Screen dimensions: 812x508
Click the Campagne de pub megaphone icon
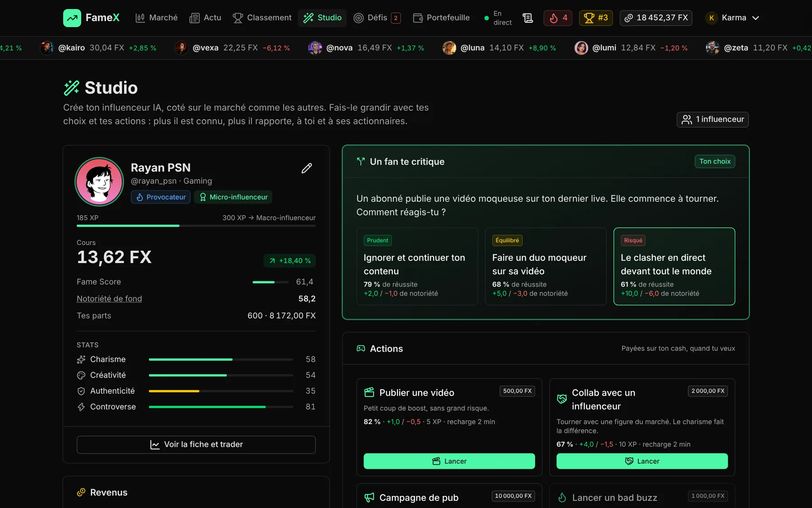coord(369,498)
